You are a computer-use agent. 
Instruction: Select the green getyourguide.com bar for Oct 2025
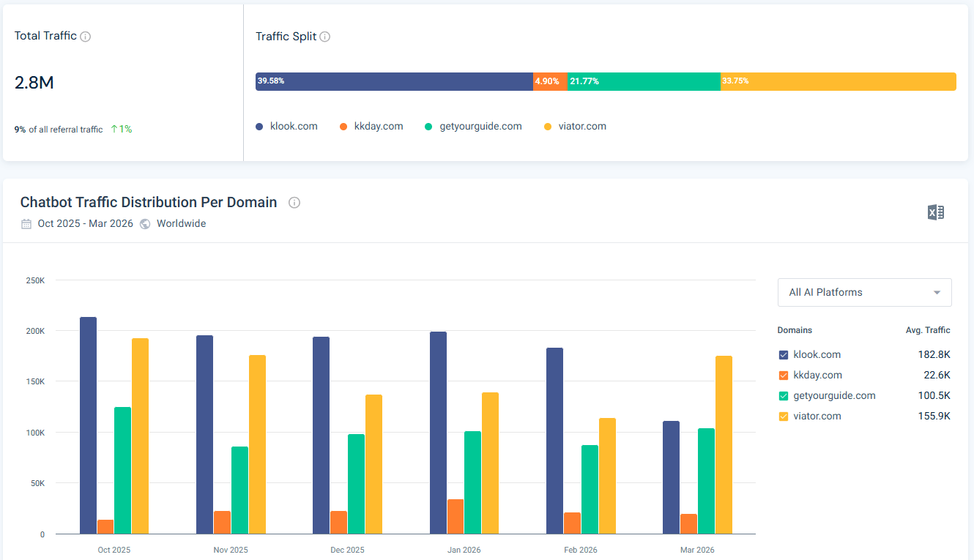[123, 471]
